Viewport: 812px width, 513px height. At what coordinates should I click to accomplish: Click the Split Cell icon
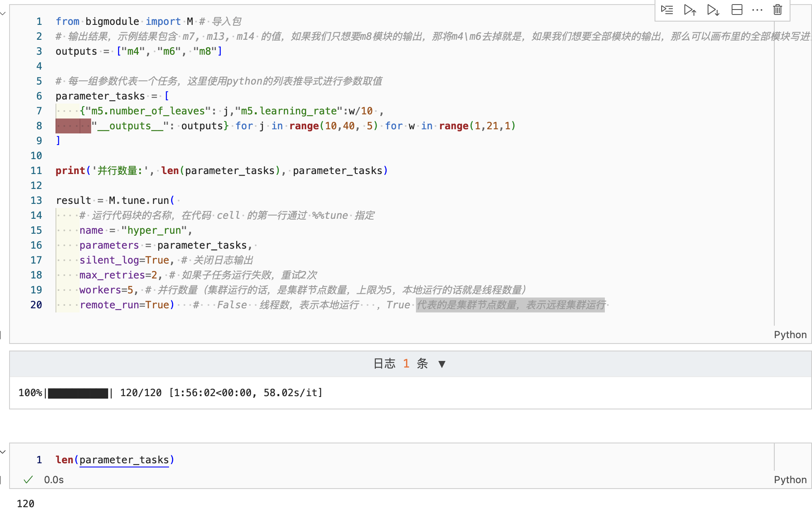737,10
